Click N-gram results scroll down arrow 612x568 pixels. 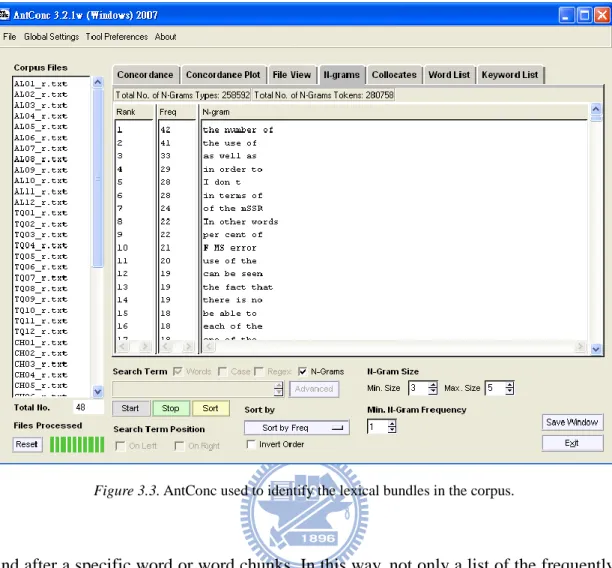click(x=596, y=349)
